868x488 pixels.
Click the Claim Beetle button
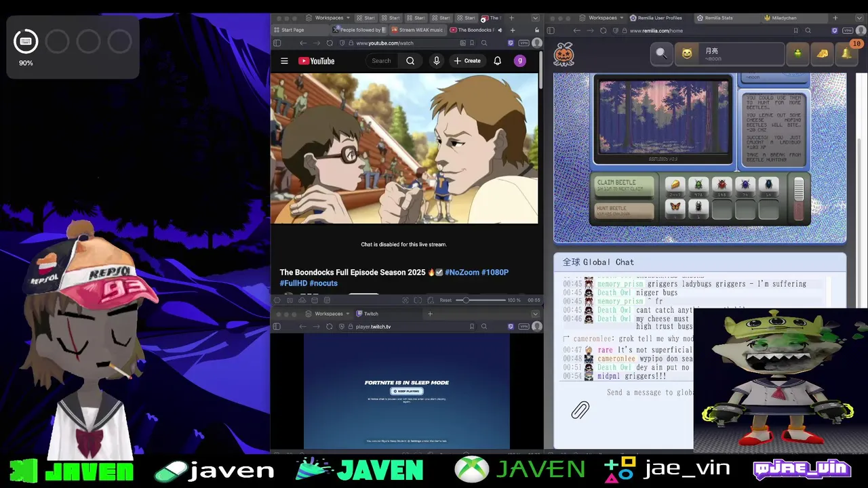[x=625, y=186]
